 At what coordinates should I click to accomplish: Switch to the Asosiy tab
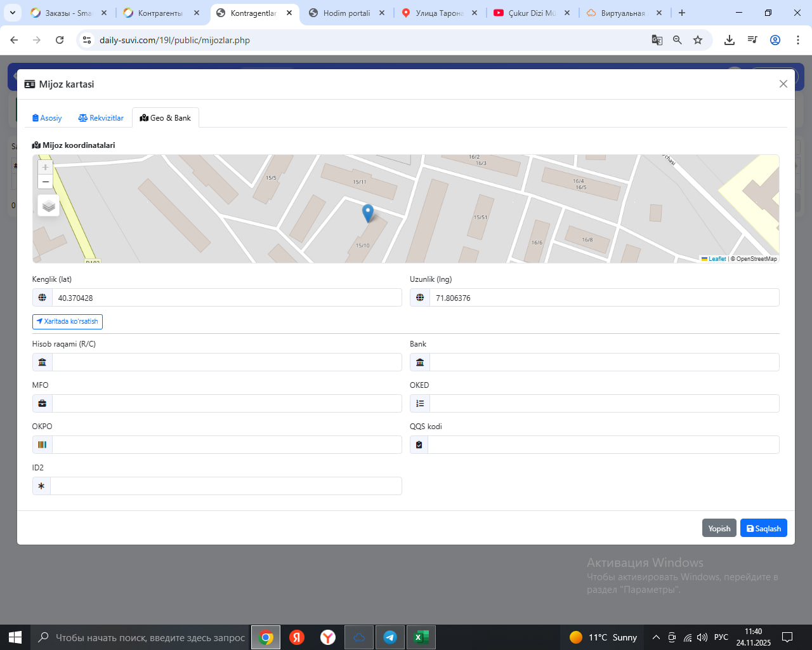click(47, 118)
